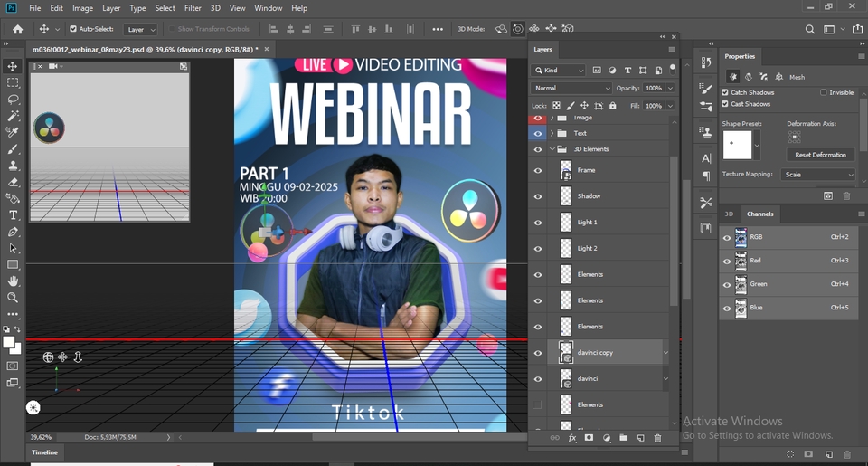The image size is (868, 466).
Task: Click the Reset Deformation button
Action: tap(820, 155)
